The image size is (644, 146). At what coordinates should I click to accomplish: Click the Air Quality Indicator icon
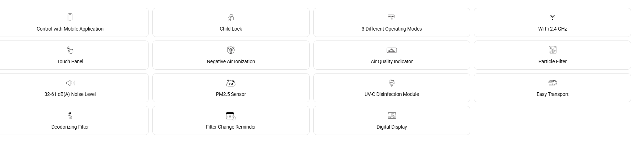pos(392,50)
